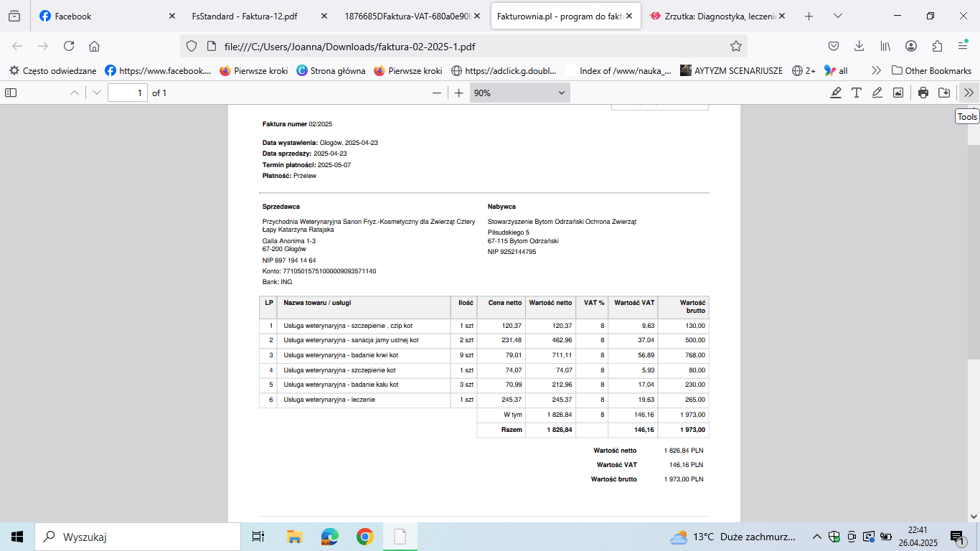Launch Google Chrome from taskbar

364,537
